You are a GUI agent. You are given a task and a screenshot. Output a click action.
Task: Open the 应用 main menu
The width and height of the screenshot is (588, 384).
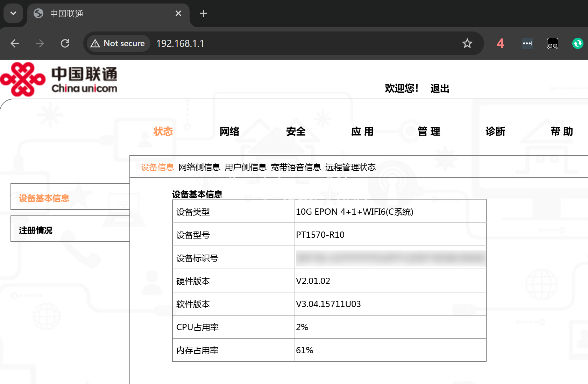point(362,131)
